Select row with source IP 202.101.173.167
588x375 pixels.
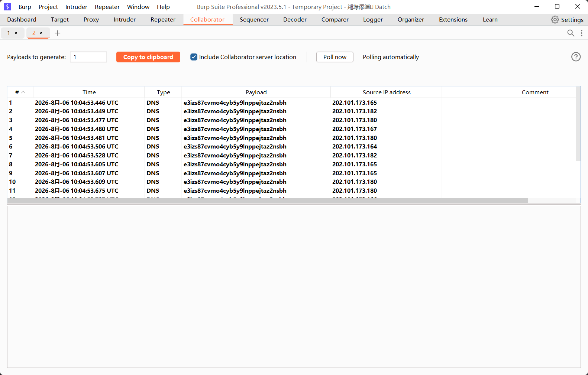(291, 129)
